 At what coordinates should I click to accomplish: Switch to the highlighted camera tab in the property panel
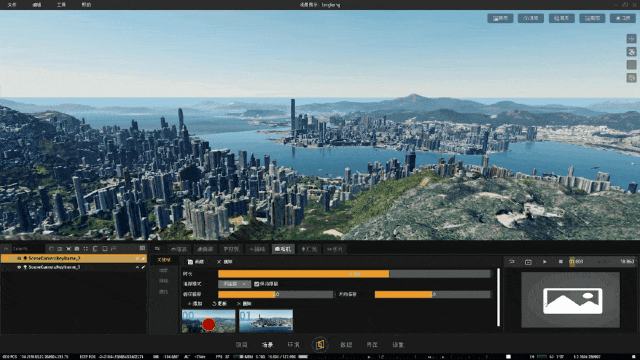coord(283,249)
